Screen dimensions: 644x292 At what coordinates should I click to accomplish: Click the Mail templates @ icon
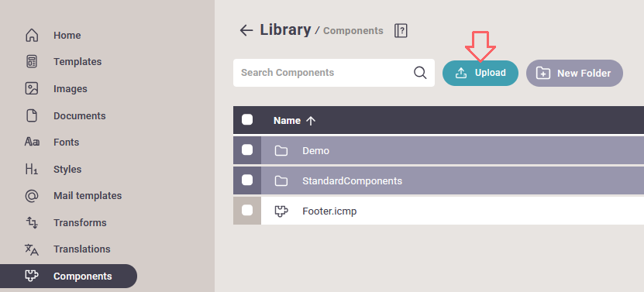[32, 196]
